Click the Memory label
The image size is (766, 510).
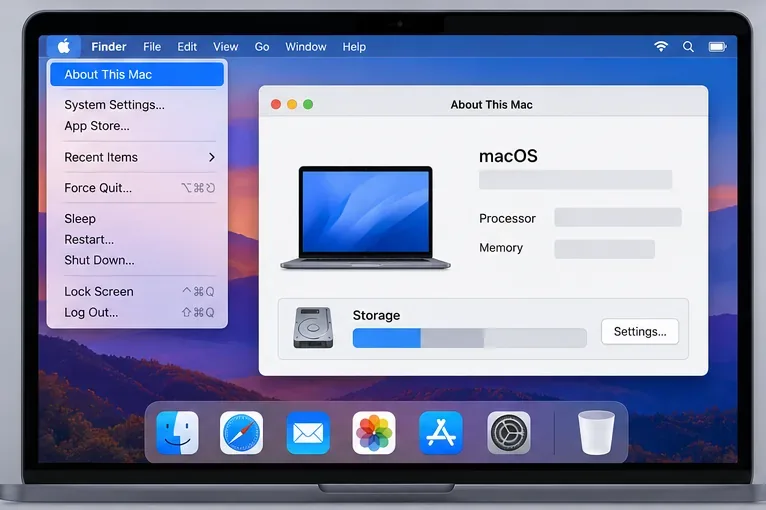click(x=501, y=248)
